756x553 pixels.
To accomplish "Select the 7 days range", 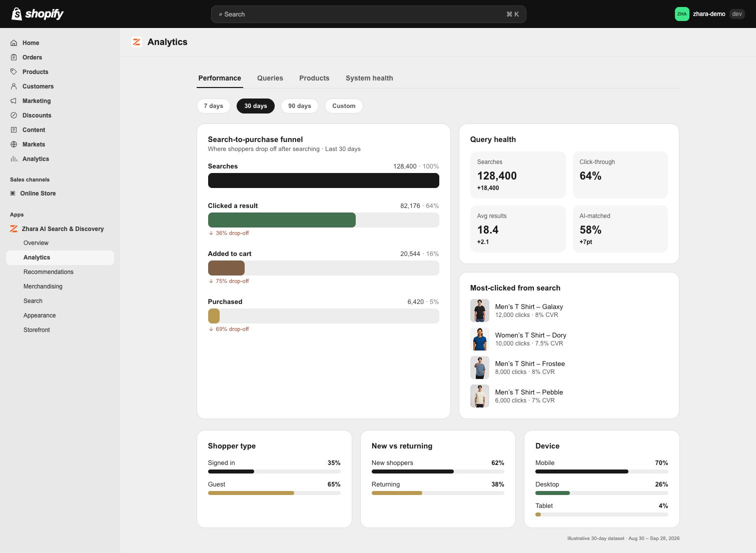I will click(x=214, y=106).
